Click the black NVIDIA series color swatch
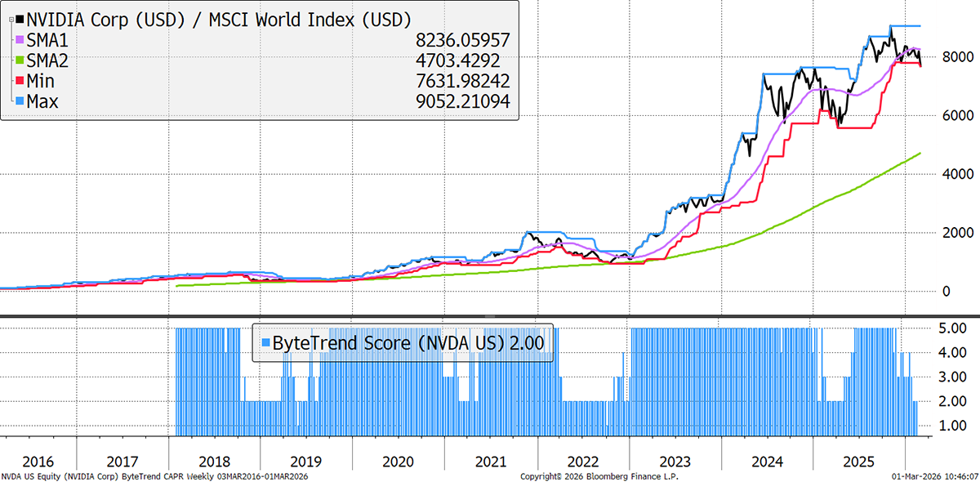Viewport: 980px width, 482px height. coord(20,18)
